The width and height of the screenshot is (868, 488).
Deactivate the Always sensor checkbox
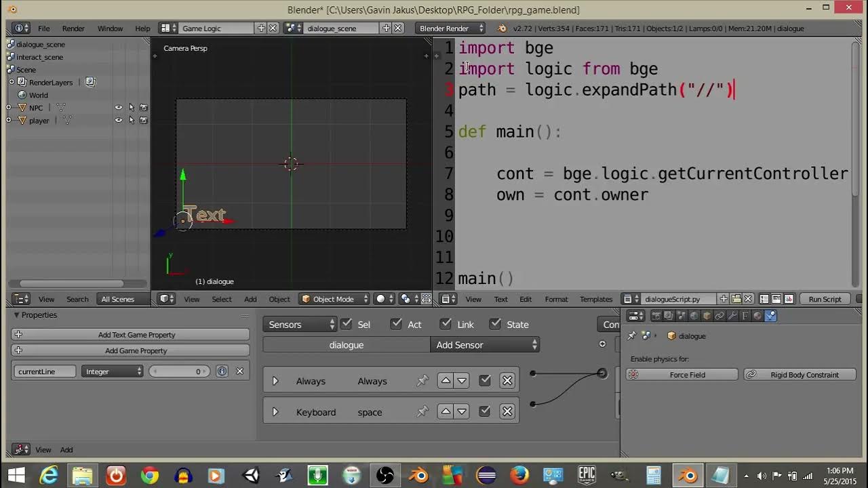point(485,381)
